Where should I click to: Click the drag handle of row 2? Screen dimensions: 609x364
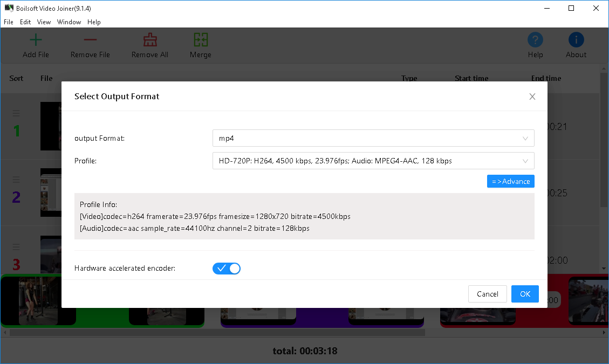pyautogui.click(x=16, y=180)
